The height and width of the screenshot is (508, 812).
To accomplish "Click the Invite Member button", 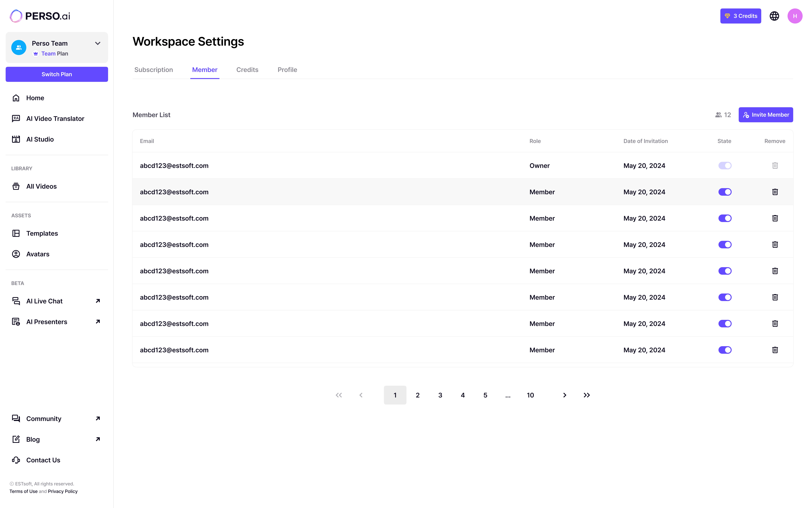I will (766, 115).
